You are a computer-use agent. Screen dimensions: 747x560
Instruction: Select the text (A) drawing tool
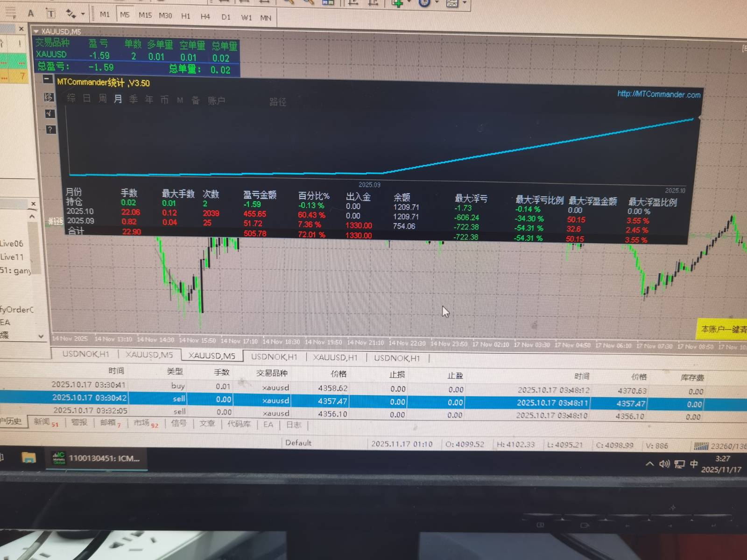coord(31,13)
